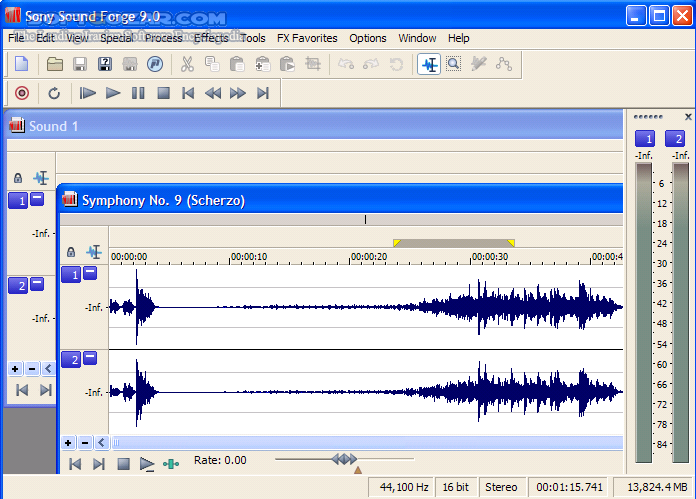Select the Pencil tool
Image resolution: width=696 pixels, height=499 pixels.
pos(478,64)
